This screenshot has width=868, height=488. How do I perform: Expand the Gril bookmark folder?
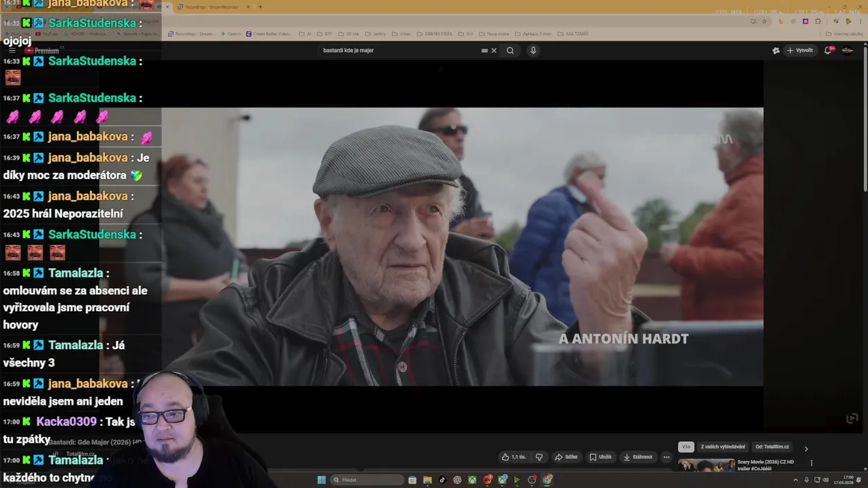click(x=466, y=34)
